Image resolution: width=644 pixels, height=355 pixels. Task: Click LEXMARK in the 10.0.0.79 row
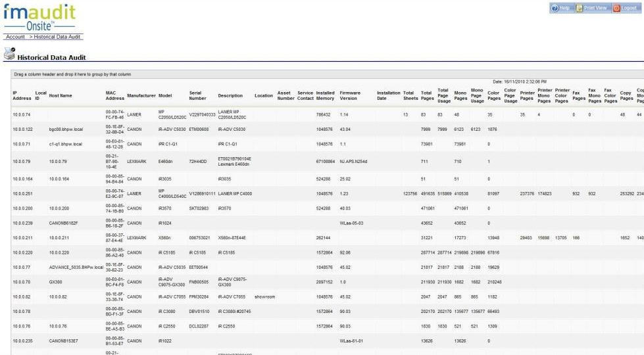point(137,162)
